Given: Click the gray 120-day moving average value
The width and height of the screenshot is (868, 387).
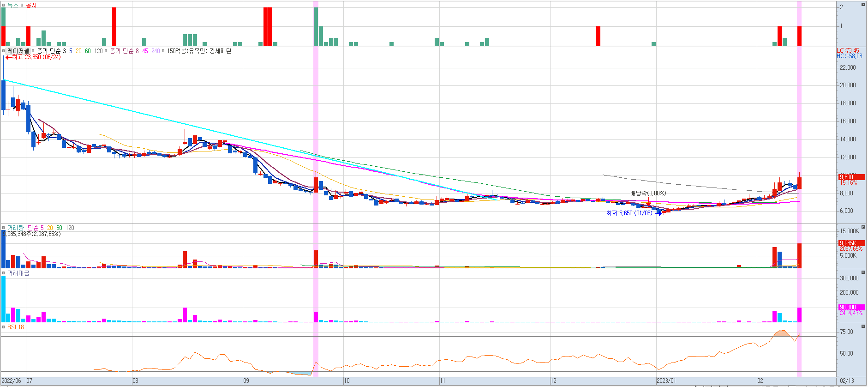Looking at the screenshot, I should [99, 51].
